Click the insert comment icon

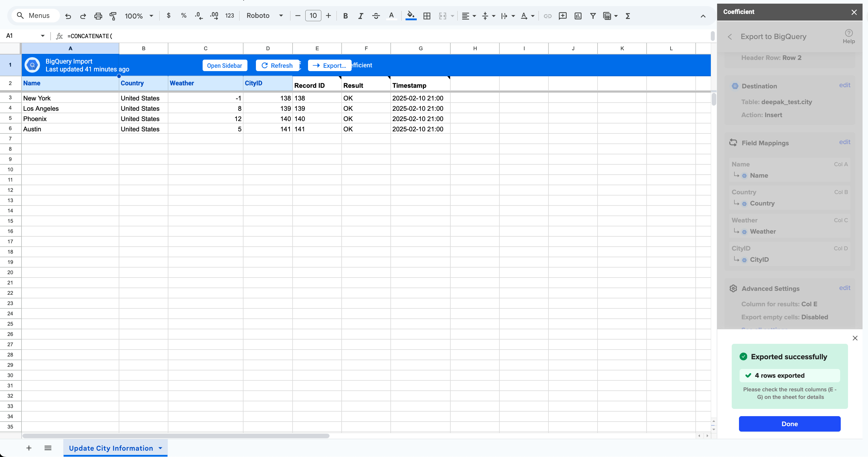(x=562, y=16)
